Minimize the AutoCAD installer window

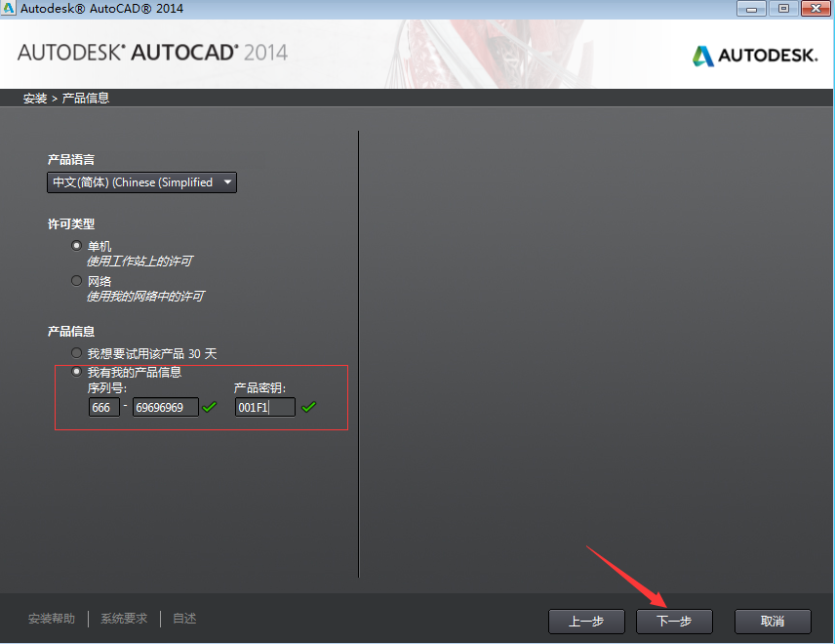(x=751, y=9)
